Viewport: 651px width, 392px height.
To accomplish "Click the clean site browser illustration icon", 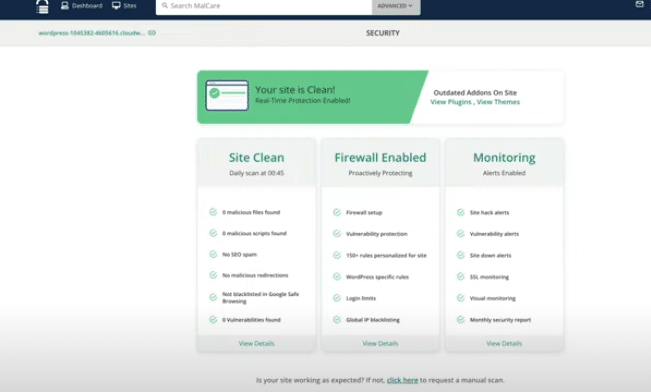I will (227, 96).
